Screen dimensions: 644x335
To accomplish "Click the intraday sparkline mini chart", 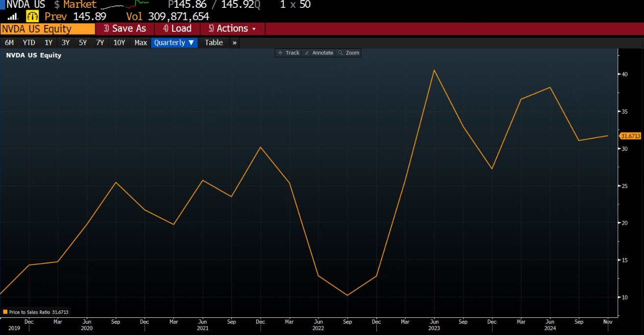I will (125, 5).
